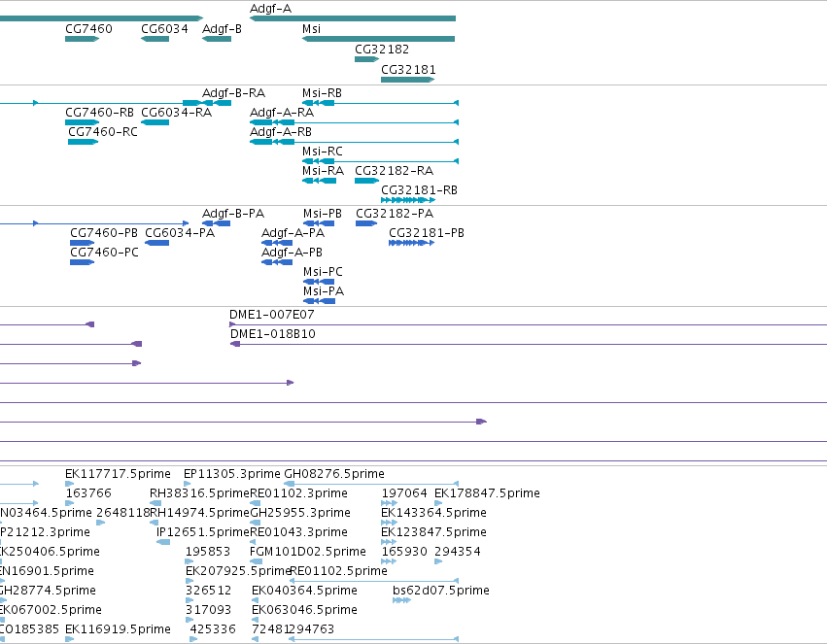Select the 163766 feature

(70, 503)
